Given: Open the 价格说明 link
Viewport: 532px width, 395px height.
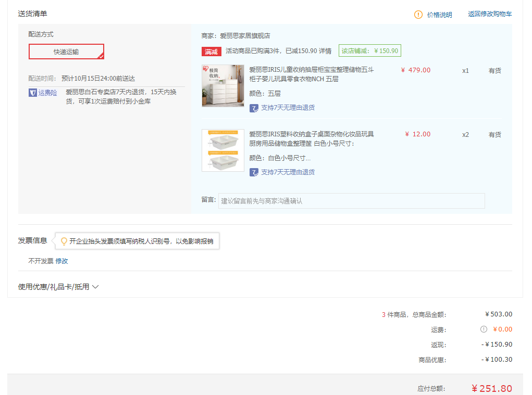Looking at the screenshot, I should [439, 15].
